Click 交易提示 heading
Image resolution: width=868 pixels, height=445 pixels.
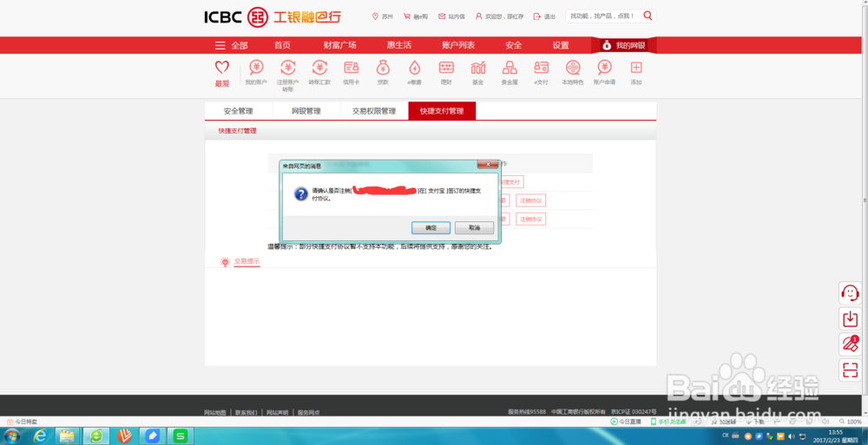(247, 261)
